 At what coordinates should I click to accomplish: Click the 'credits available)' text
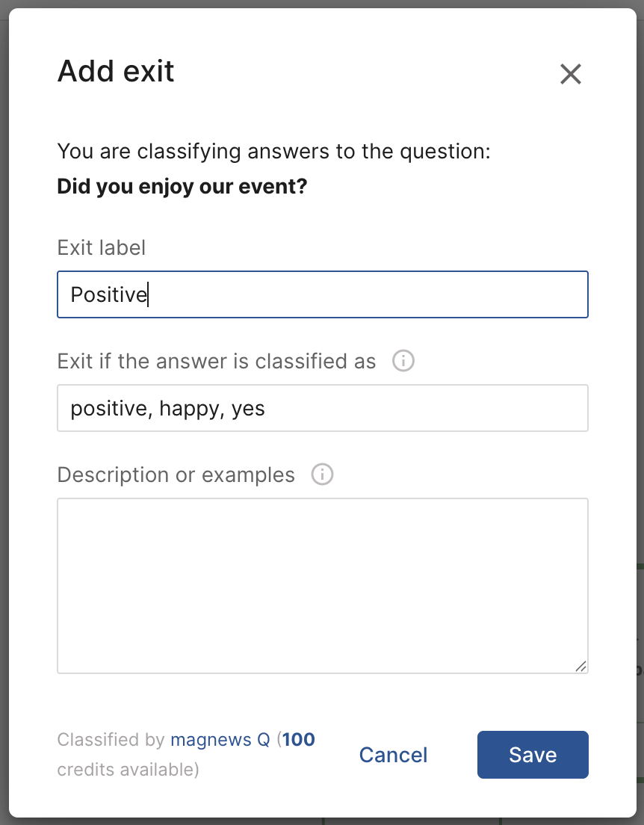click(128, 770)
